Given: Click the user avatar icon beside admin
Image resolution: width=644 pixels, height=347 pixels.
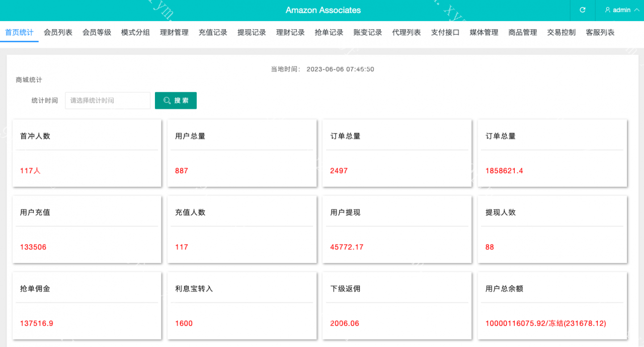Looking at the screenshot, I should point(608,10).
